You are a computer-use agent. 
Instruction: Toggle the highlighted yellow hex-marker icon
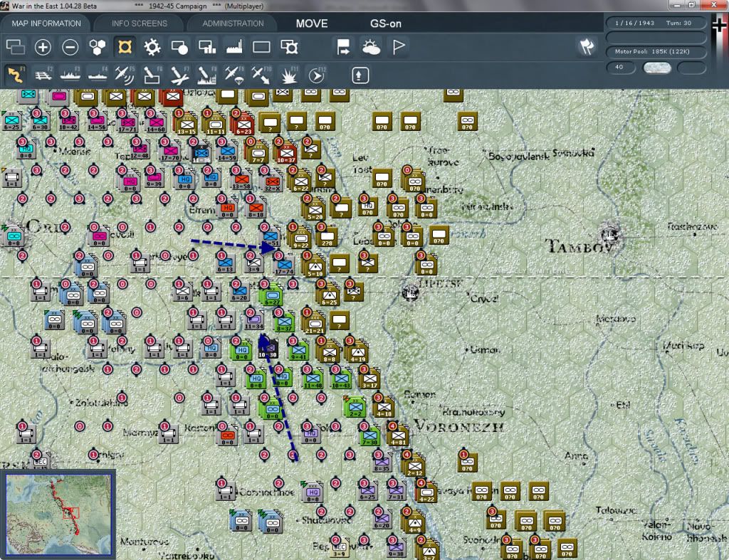125,47
